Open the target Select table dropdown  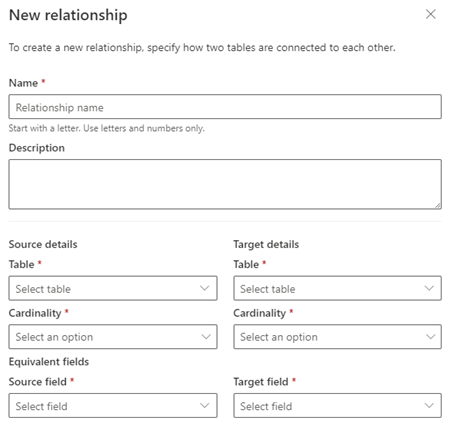337,288
